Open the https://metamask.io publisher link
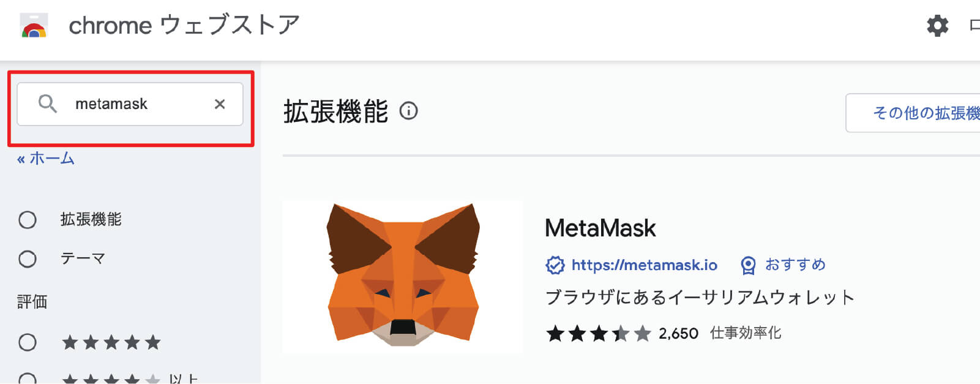The width and height of the screenshot is (980, 384). pyautogui.click(x=644, y=265)
